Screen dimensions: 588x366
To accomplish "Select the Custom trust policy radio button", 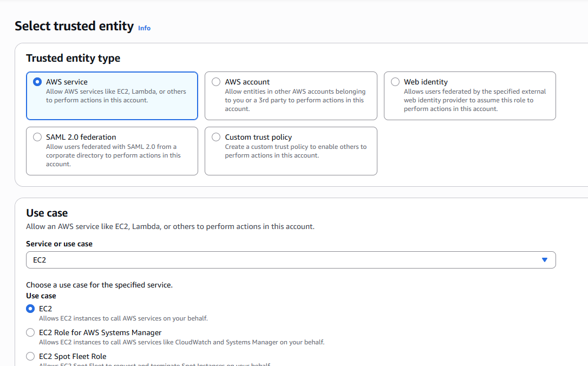I will [x=216, y=137].
